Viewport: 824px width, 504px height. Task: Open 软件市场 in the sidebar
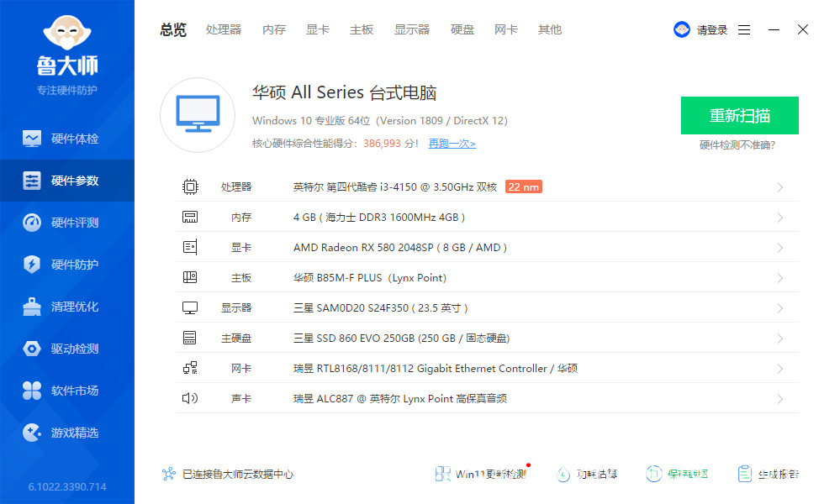pos(67,391)
